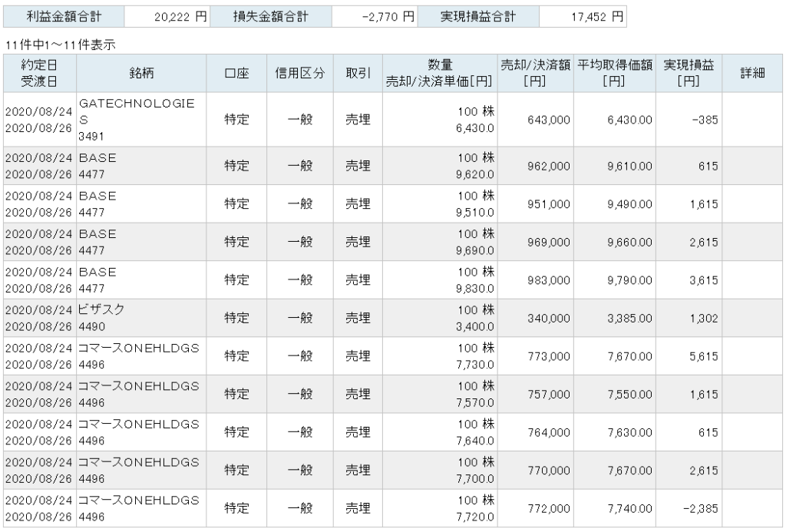This screenshot has width=786, height=532.
Task: Click the 7,700.0 sale unit price
Action: (474, 479)
